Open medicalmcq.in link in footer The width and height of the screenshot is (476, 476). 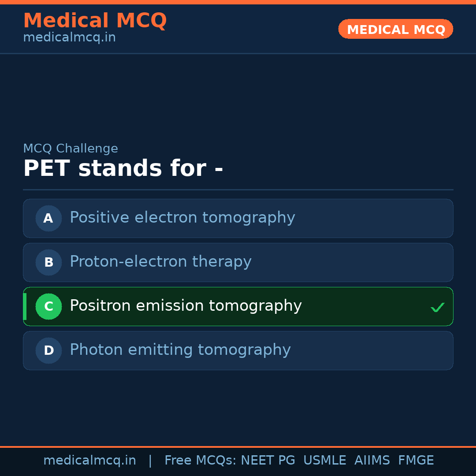tap(89, 461)
